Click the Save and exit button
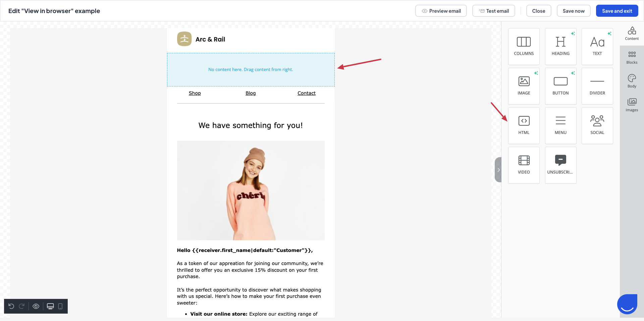Screen dimensions: 644x321 [617, 11]
